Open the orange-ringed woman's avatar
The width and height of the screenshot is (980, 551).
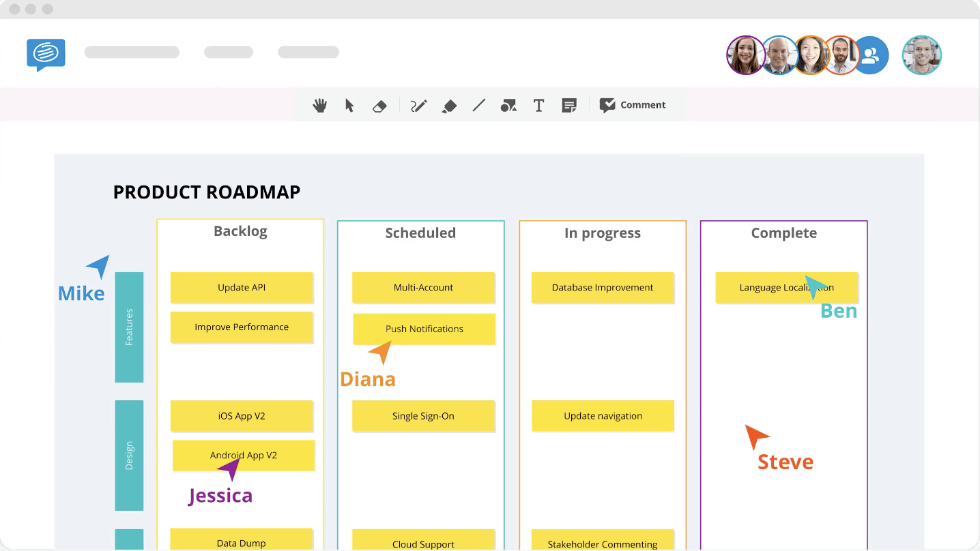pos(811,55)
